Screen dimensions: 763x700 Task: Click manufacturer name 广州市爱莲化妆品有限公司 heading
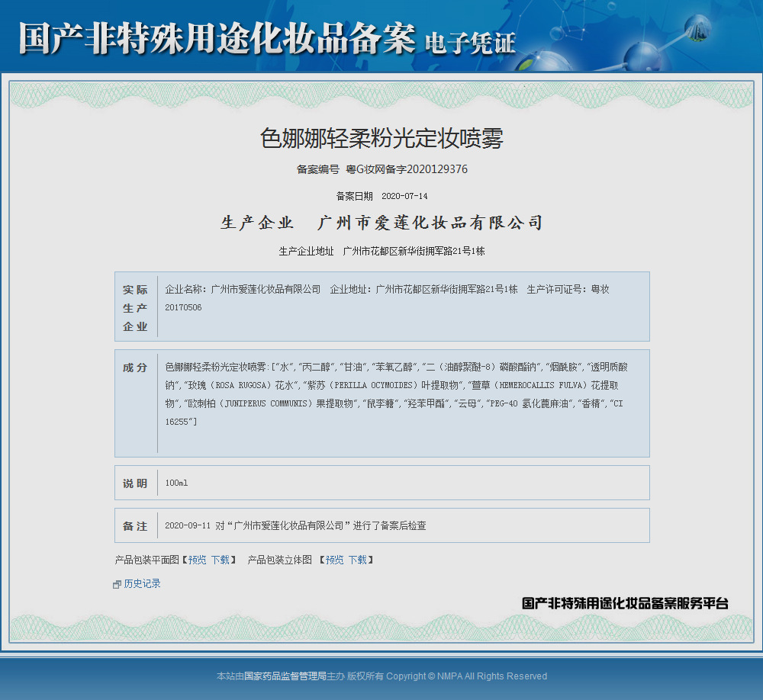pyautogui.click(x=430, y=223)
